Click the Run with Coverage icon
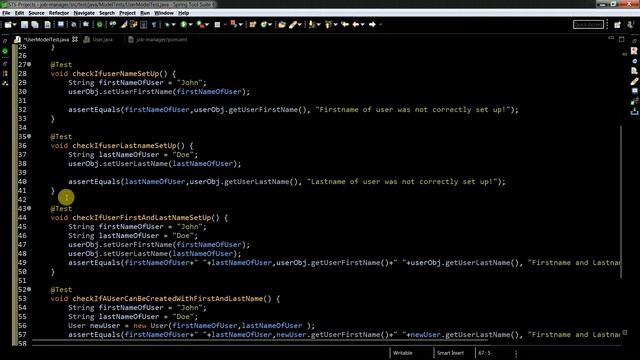640x360 pixels. point(200,24)
